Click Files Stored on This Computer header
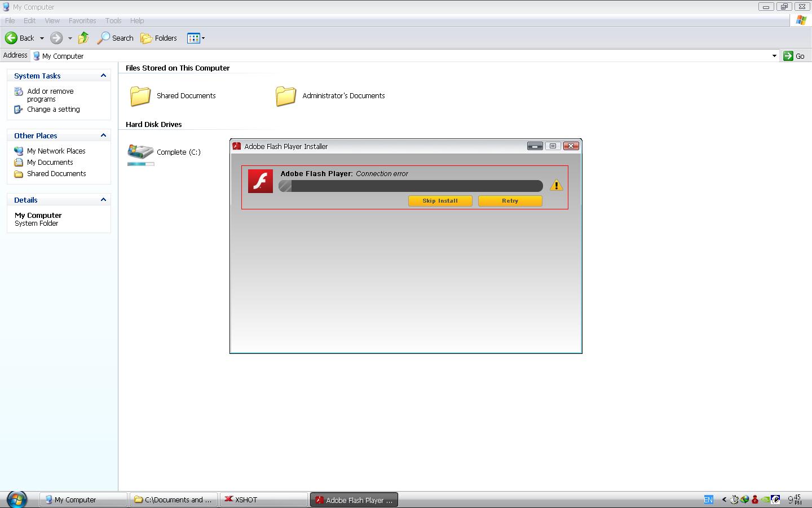 pos(178,68)
